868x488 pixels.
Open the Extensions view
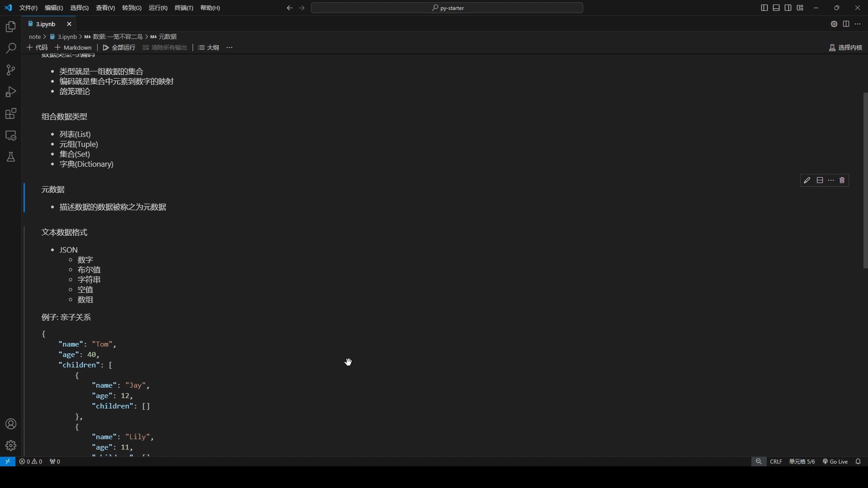pyautogui.click(x=11, y=113)
